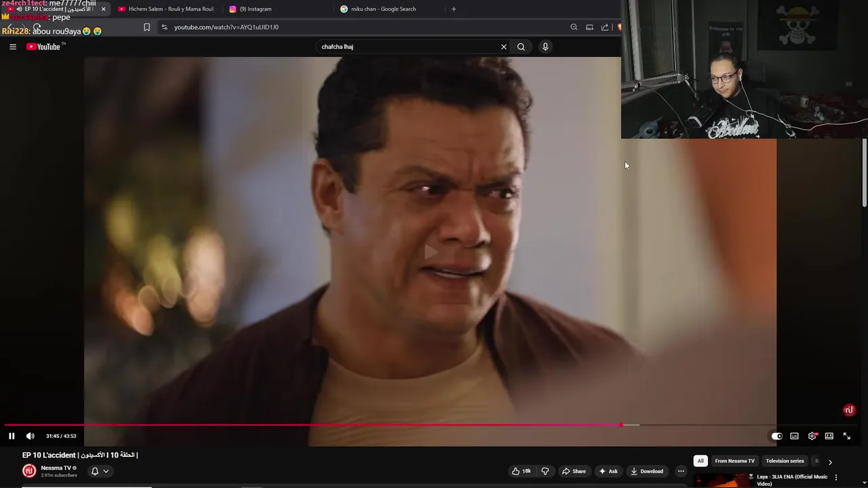
Task: Open the Nessma TV channel name link
Action: click(x=56, y=468)
